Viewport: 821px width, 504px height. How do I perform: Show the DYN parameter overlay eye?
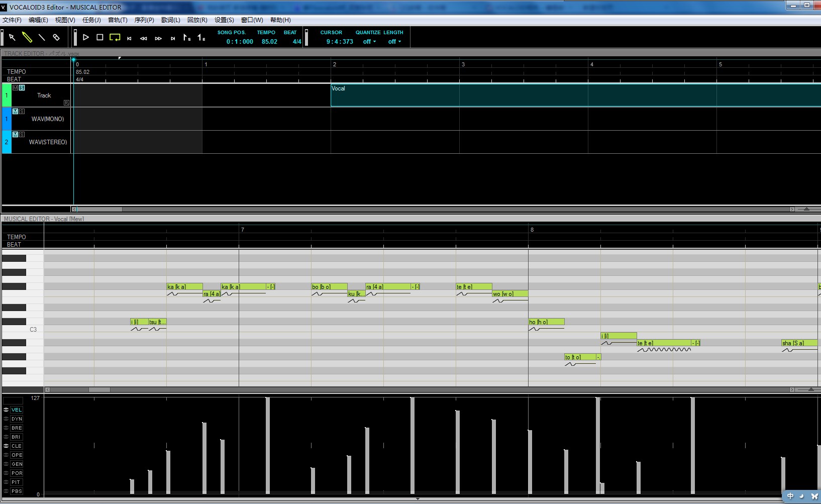point(6,419)
